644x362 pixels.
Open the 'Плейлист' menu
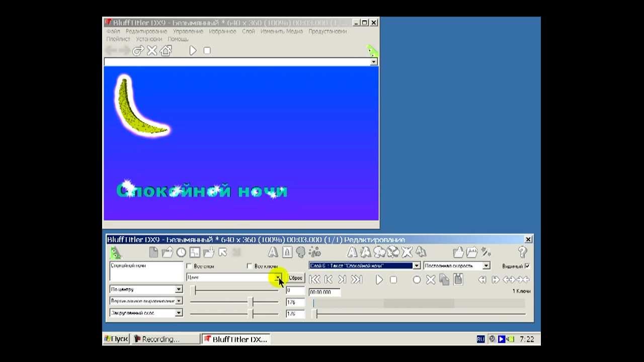coord(118,39)
